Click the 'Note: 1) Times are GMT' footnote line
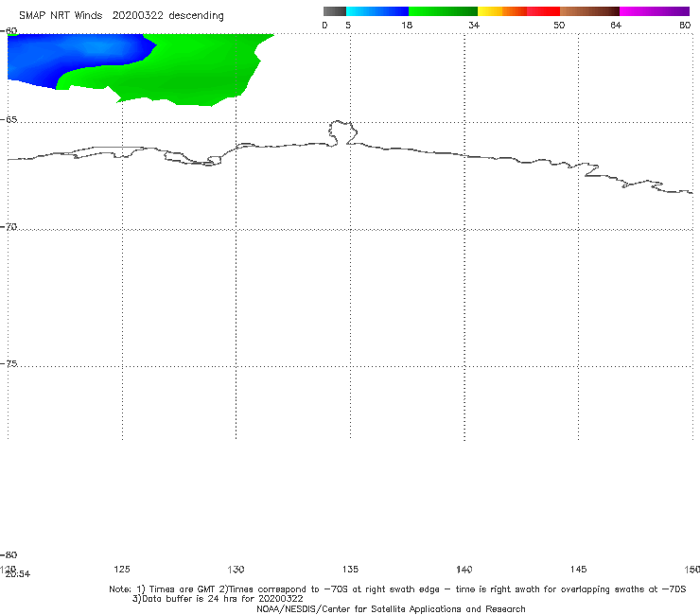700x615 pixels. 397,589
